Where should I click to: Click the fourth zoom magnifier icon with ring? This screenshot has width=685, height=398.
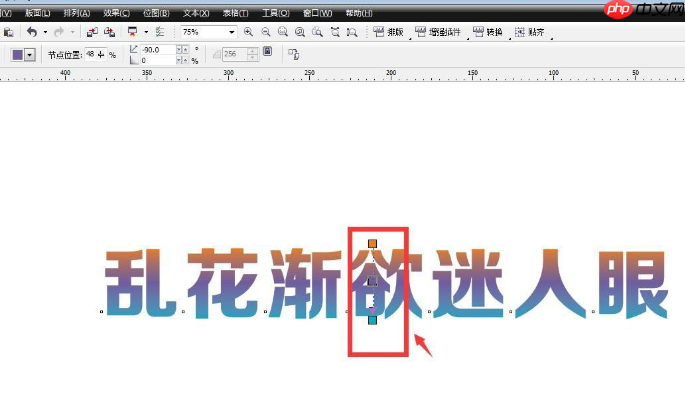click(x=300, y=32)
